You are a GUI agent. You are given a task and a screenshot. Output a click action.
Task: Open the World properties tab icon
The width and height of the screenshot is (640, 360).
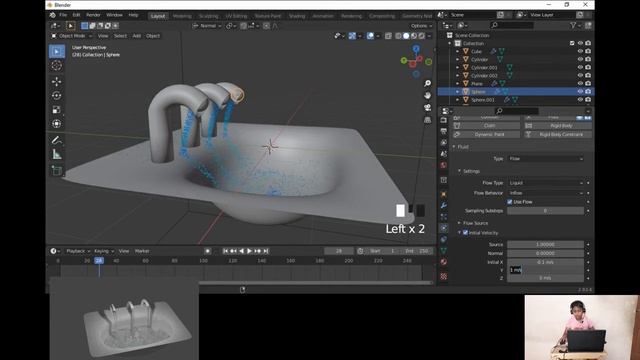(444, 165)
